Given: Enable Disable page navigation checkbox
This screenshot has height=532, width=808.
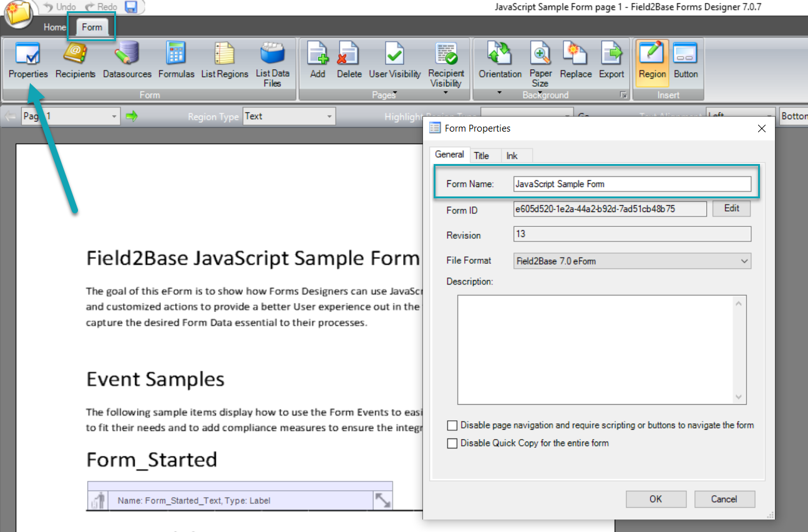Looking at the screenshot, I should pyautogui.click(x=452, y=425).
